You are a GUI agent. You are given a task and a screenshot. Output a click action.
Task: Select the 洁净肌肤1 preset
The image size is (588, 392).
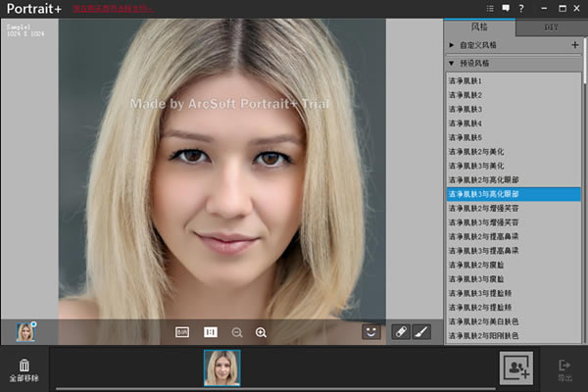(514, 80)
